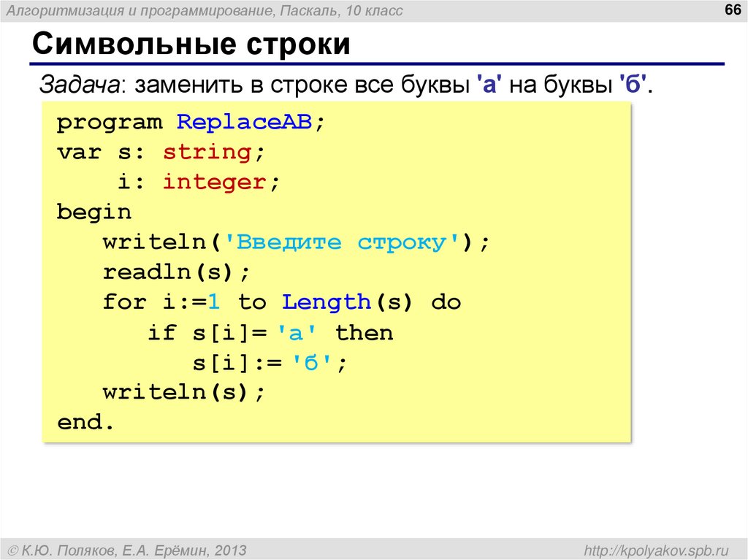This screenshot has width=748, height=560.
Task: Click the "begin" keyword
Action: click(x=94, y=212)
